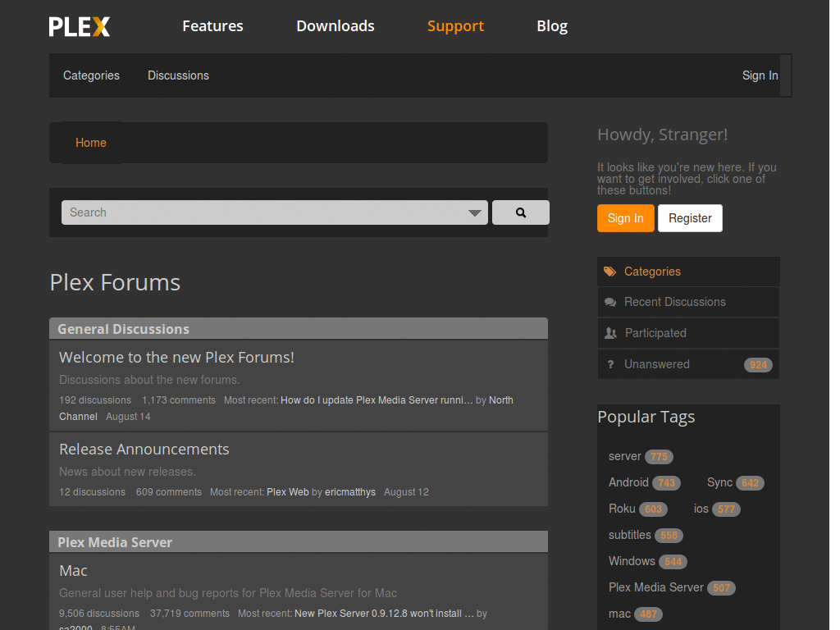Viewport: 840px width, 630px height.
Task: Select the Plex Media Server popular tag
Action: coord(655,587)
